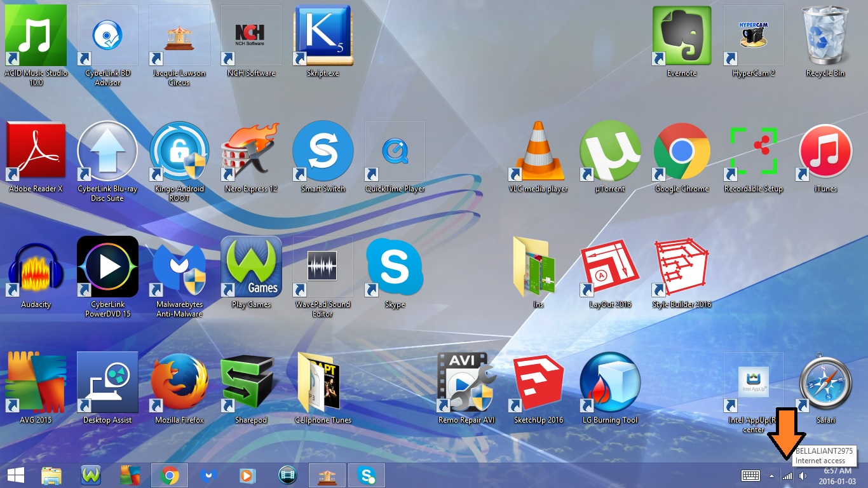Show hidden system tray icons

[x=772, y=475]
